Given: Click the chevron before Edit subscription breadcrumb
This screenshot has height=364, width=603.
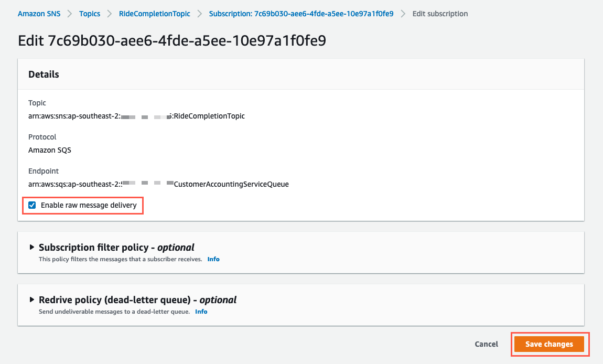Looking at the screenshot, I should coord(403,14).
